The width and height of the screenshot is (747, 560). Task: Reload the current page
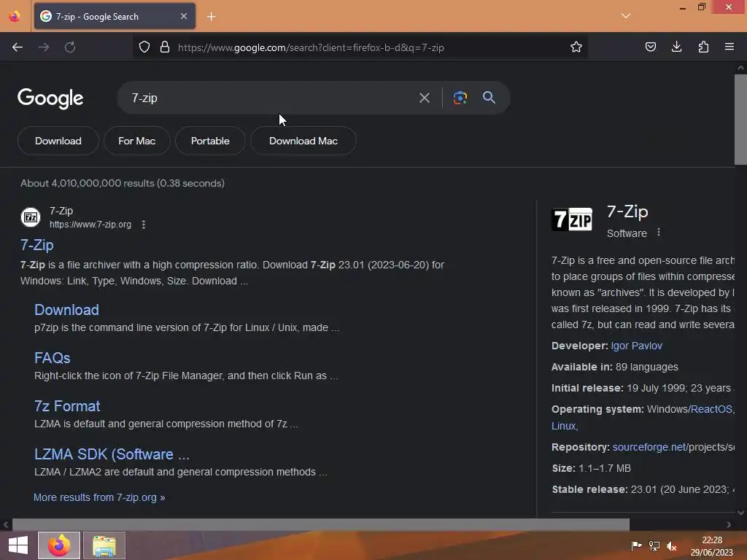click(x=70, y=47)
